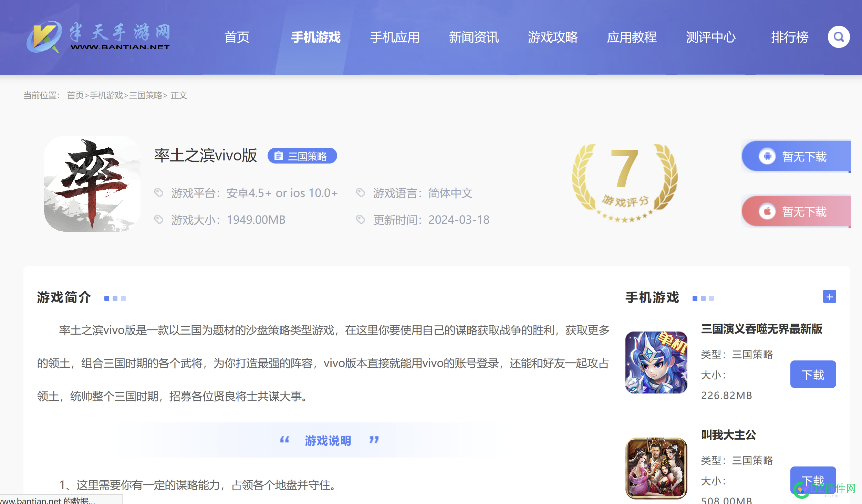
Task: Click 手机游戏 breadcrumb link
Action: click(106, 95)
